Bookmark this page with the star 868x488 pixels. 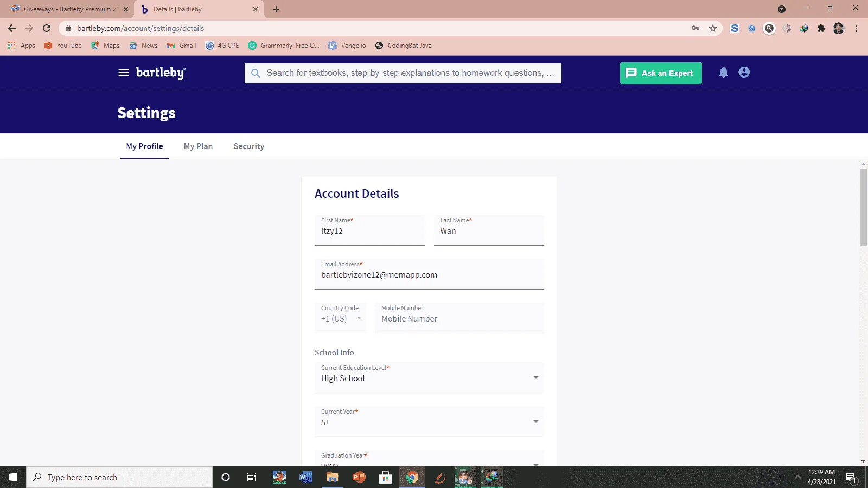[713, 28]
